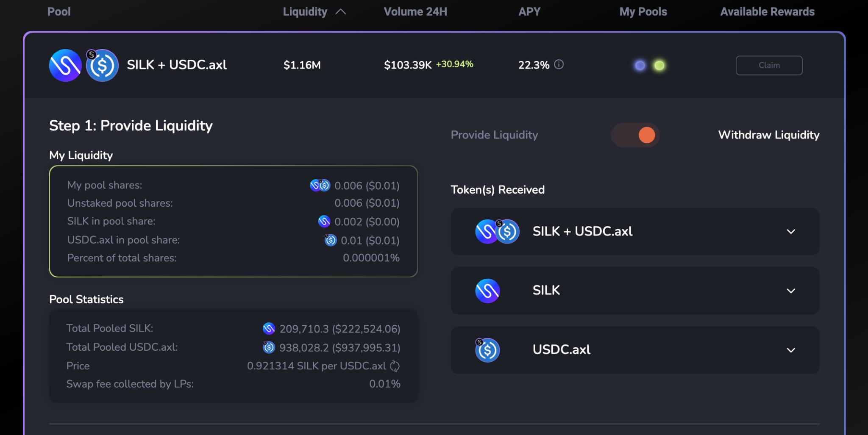Sort pools by Volume 24H column
This screenshot has width=868, height=435.
click(x=415, y=12)
